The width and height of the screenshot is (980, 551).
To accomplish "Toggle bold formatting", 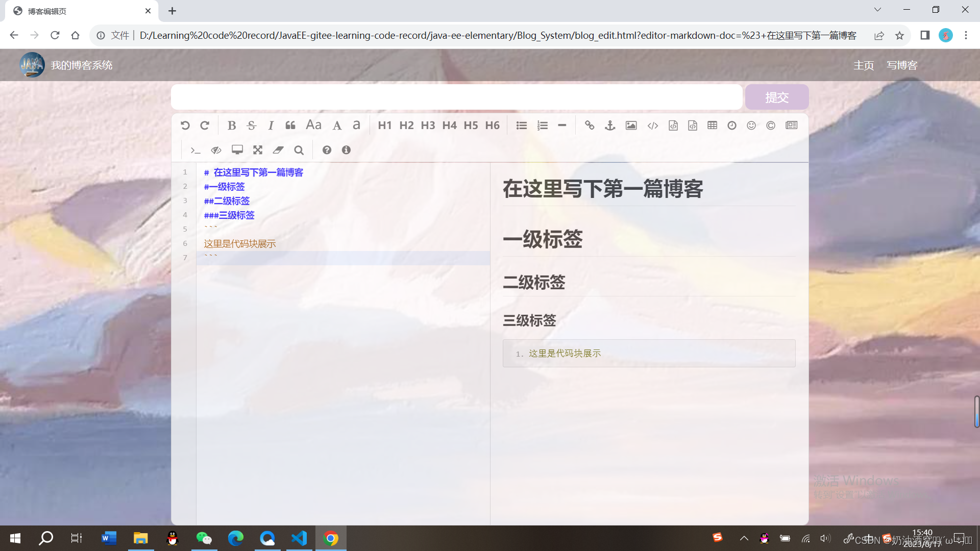I will (x=232, y=126).
